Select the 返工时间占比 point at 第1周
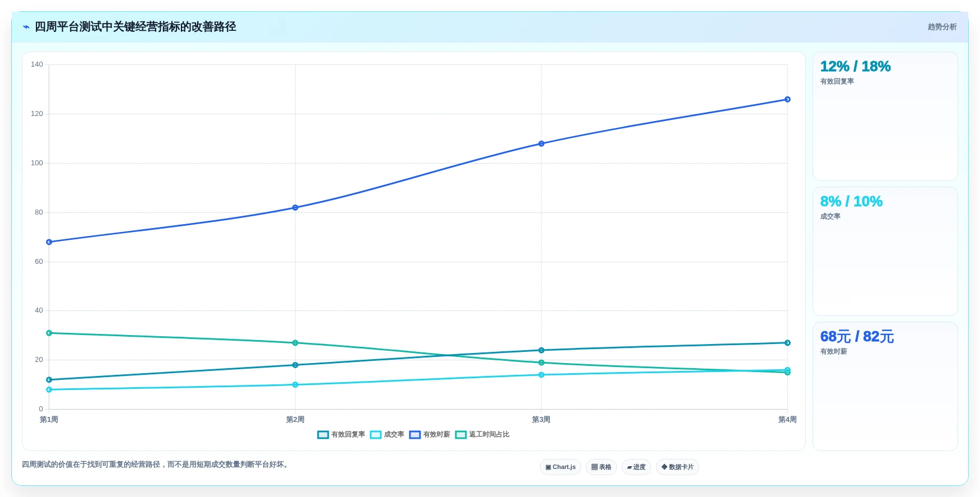This screenshot has height=497, width=980. (49, 333)
